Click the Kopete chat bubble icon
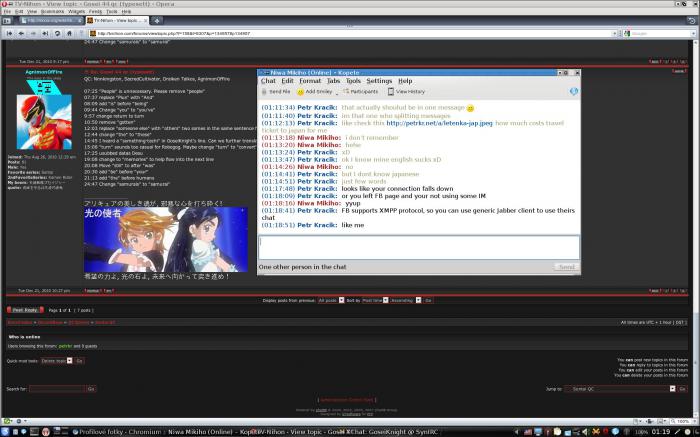Image resolution: width=700 pixels, height=437 pixels. coord(574,92)
